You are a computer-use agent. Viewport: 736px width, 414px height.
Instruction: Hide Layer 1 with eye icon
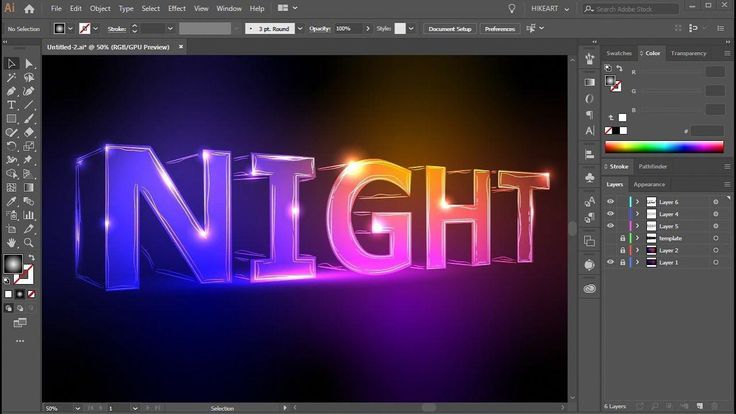click(610, 262)
